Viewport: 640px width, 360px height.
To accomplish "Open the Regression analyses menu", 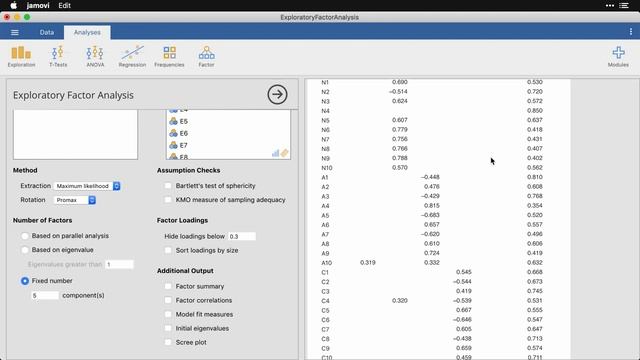I will click(132, 56).
